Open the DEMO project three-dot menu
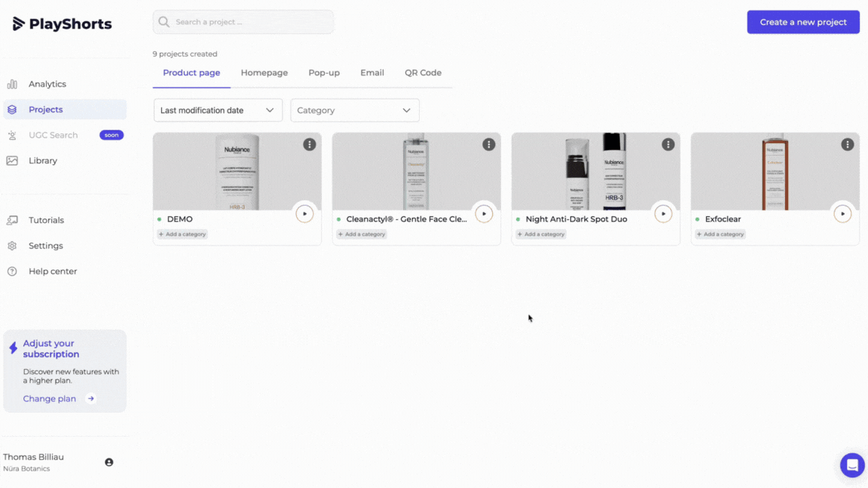This screenshot has width=868, height=488. [310, 145]
